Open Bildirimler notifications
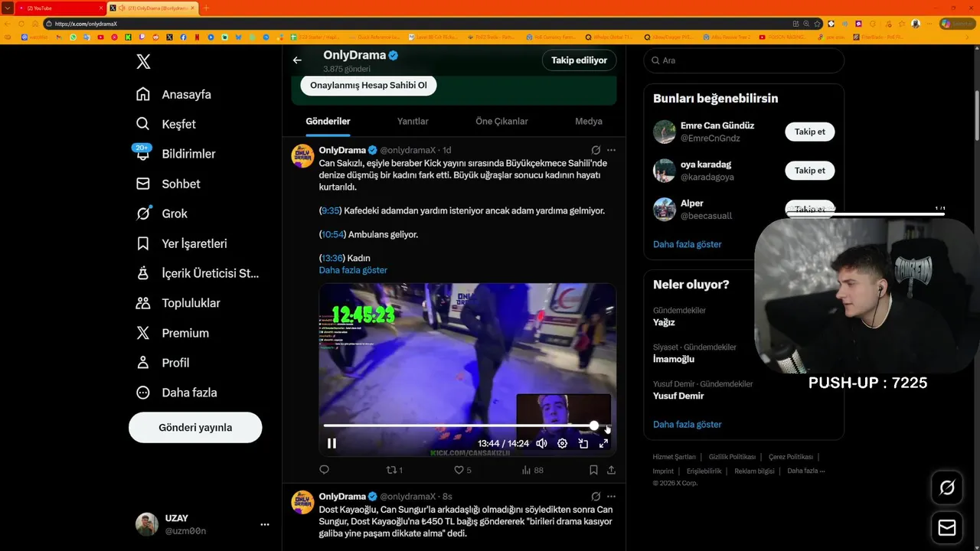 [175, 154]
